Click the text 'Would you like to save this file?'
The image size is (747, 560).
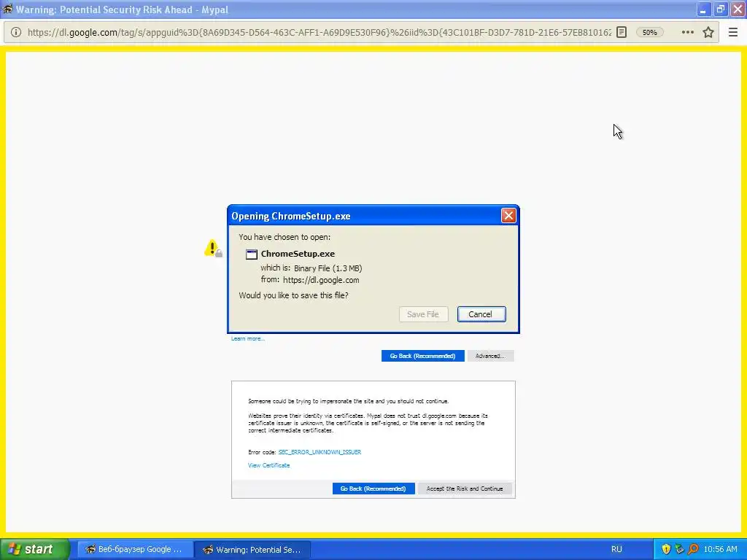click(x=293, y=295)
